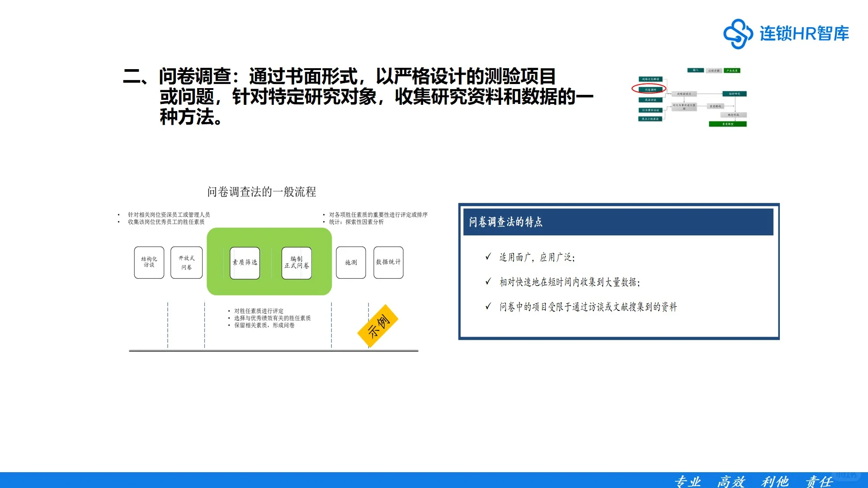Screen dimensions: 868x488
Task: Click note 对各项胜任素质的重要性进行评定或排序
Action: coord(378,215)
